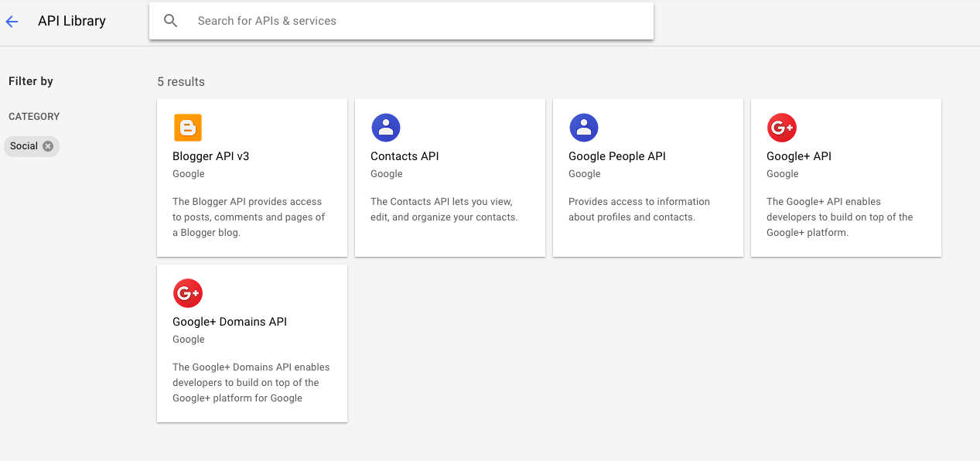Click the API Library heading
The height and width of the screenshot is (461, 980).
72,22
